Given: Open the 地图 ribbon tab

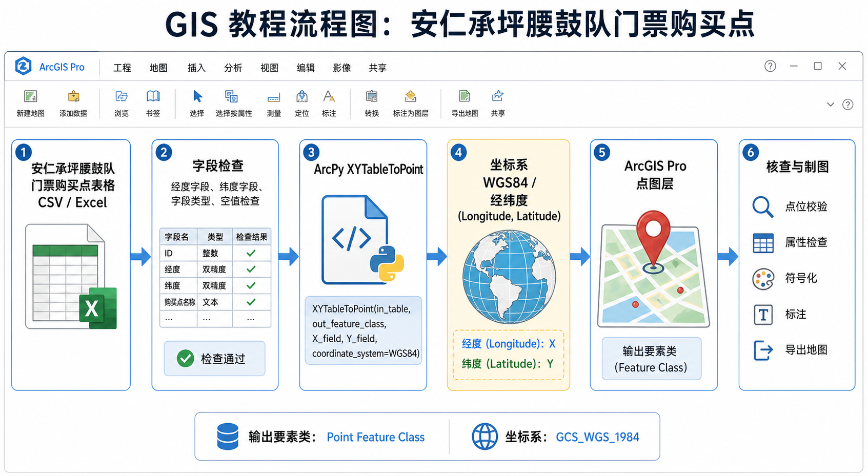Looking at the screenshot, I should 158,68.
